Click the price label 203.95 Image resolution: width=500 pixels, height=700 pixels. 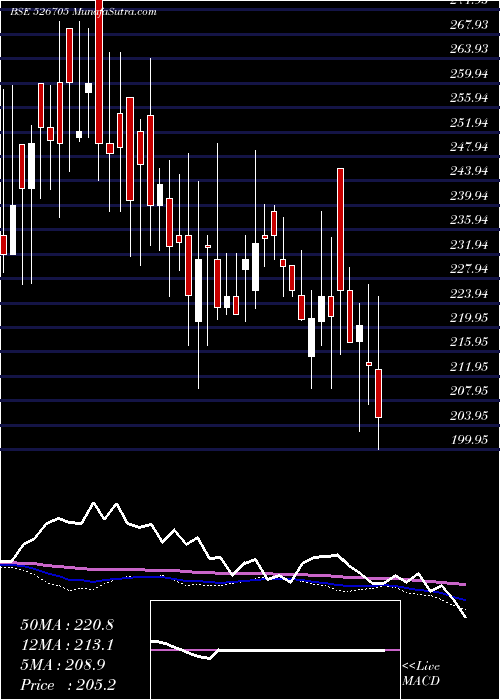[469, 416]
